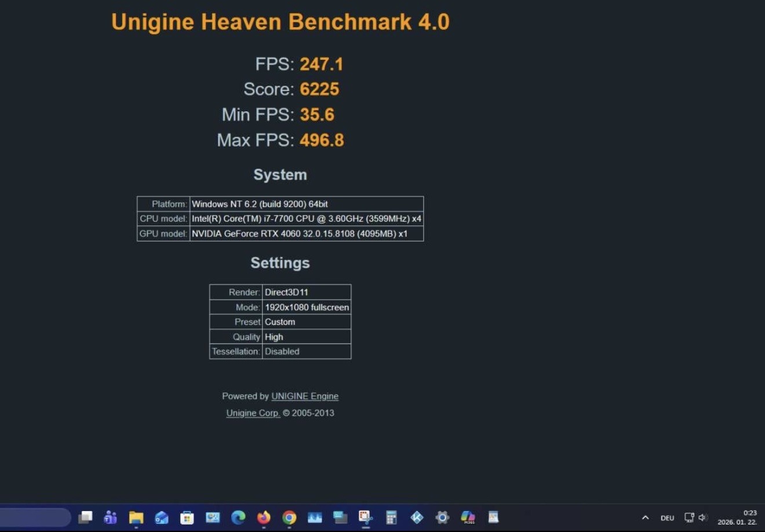The height and width of the screenshot is (532, 765).
Task: Click the Unigine Heaven Benchmark 4.0 heading
Action: pyautogui.click(x=280, y=22)
